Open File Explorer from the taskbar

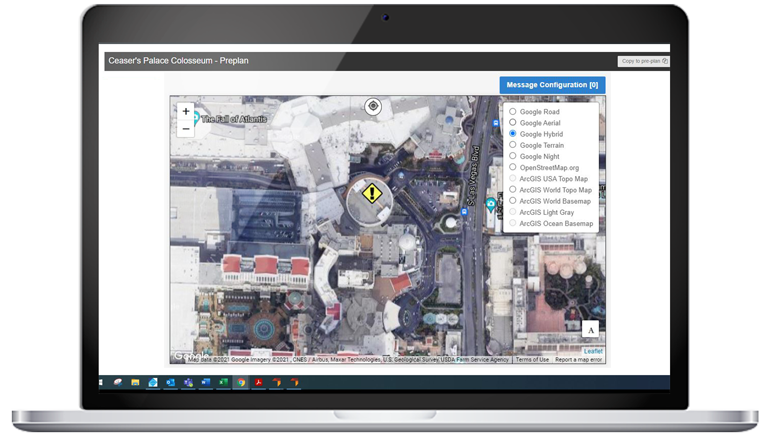coord(135,382)
